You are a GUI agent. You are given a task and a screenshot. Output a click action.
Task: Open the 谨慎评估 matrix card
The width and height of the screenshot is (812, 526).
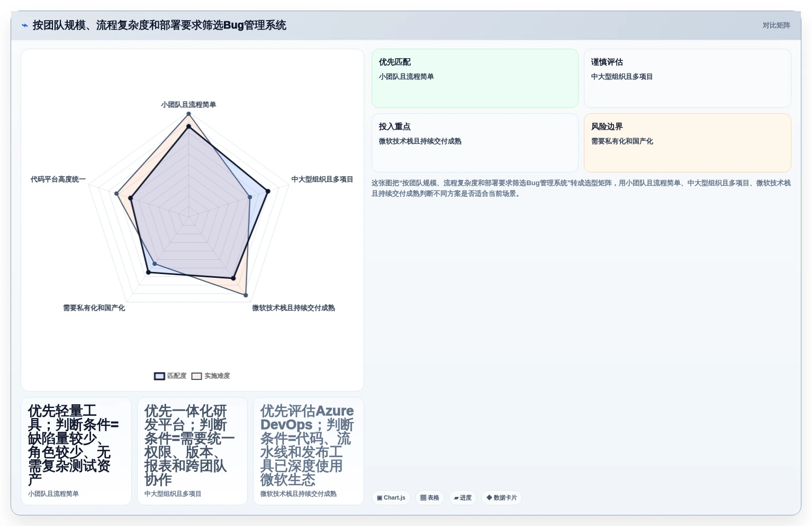click(688, 78)
